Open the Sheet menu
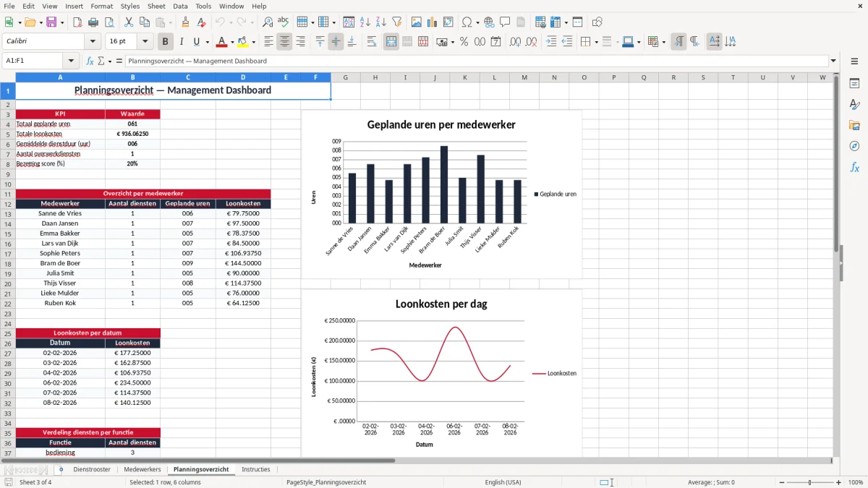868x488 pixels. [156, 6]
